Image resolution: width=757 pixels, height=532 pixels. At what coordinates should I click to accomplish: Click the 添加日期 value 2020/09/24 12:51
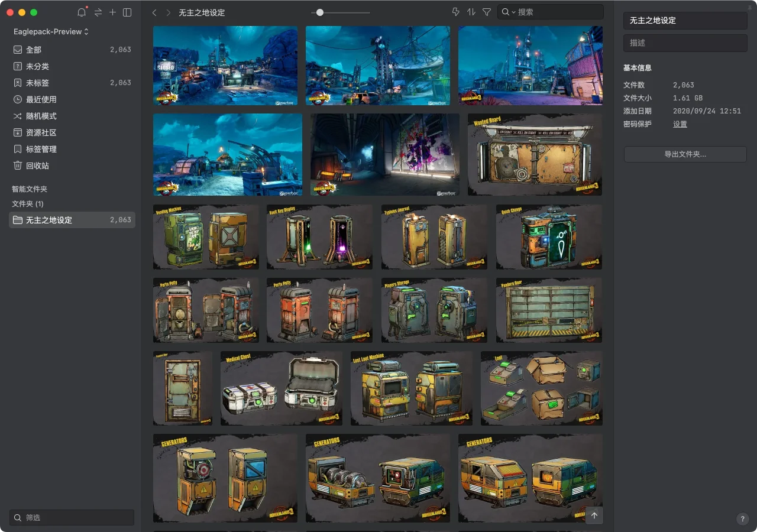point(707,111)
